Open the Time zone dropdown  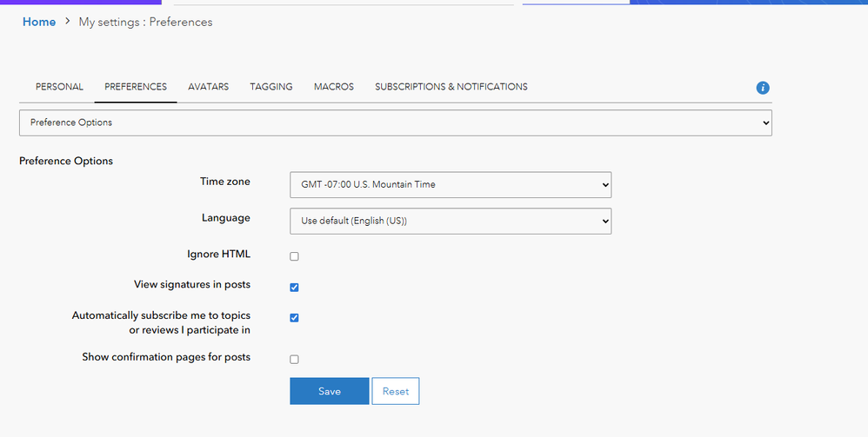pyautogui.click(x=451, y=185)
